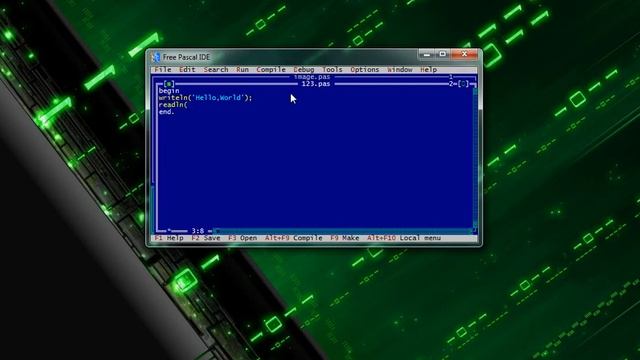Click F1 Help in the status bar
Viewport: 640px width, 360px height.
point(169,238)
